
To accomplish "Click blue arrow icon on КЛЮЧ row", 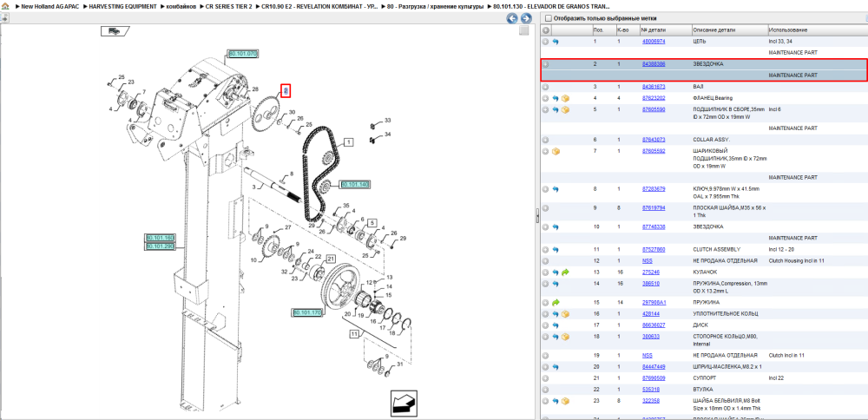I will (556, 189).
